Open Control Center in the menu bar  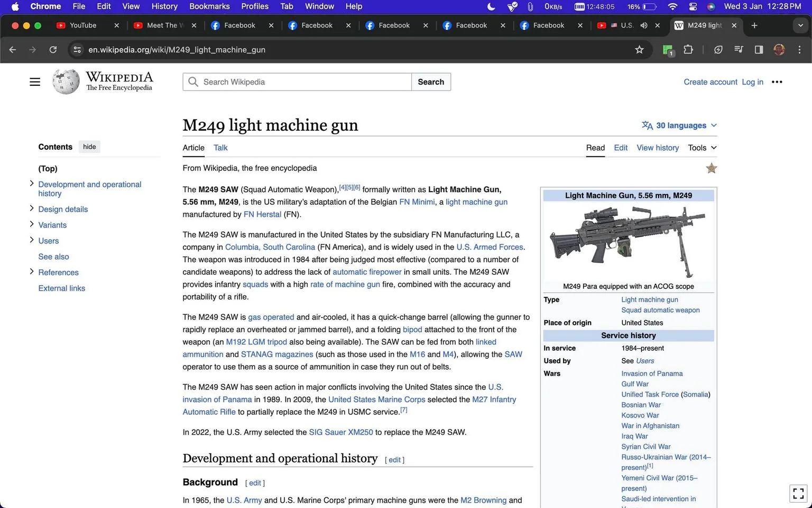(693, 6)
